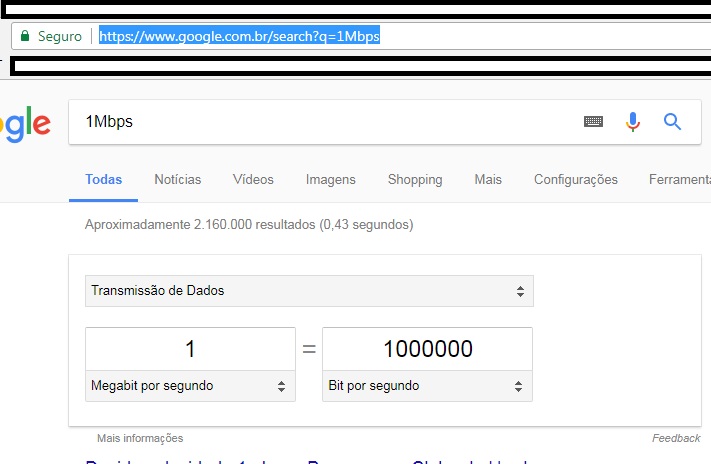Open the Vídeos tab

(253, 180)
